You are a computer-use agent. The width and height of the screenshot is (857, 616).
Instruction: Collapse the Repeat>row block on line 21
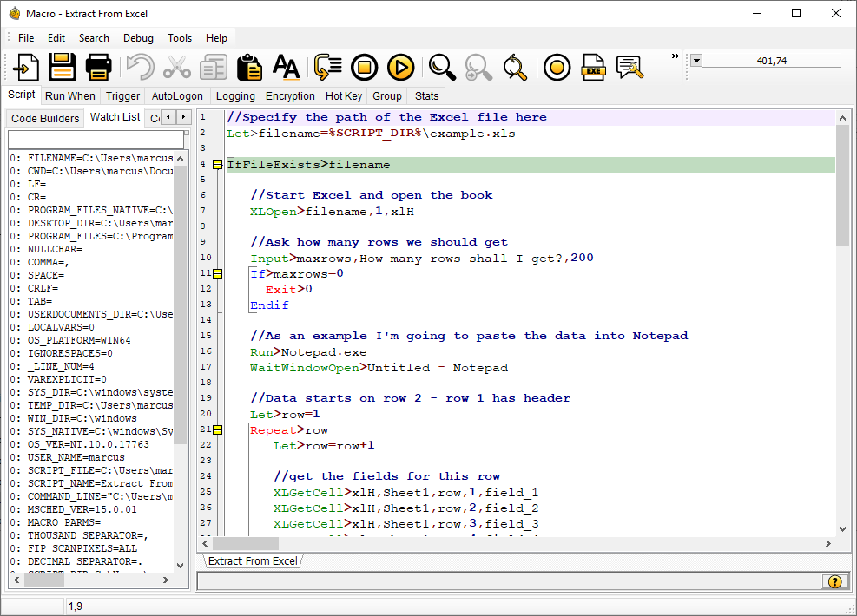(x=218, y=429)
